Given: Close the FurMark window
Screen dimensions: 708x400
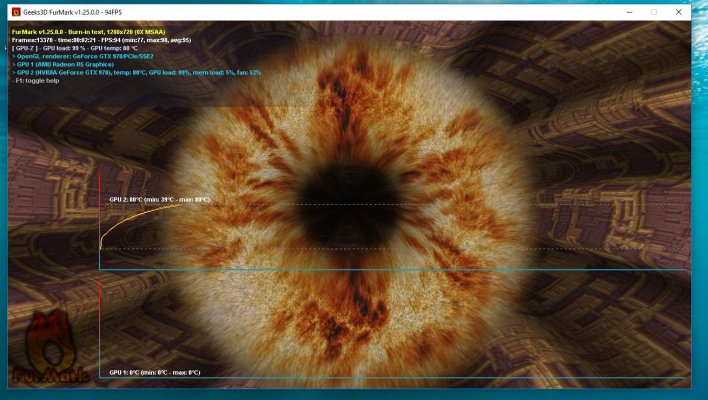Looking at the screenshot, I should click(x=679, y=12).
